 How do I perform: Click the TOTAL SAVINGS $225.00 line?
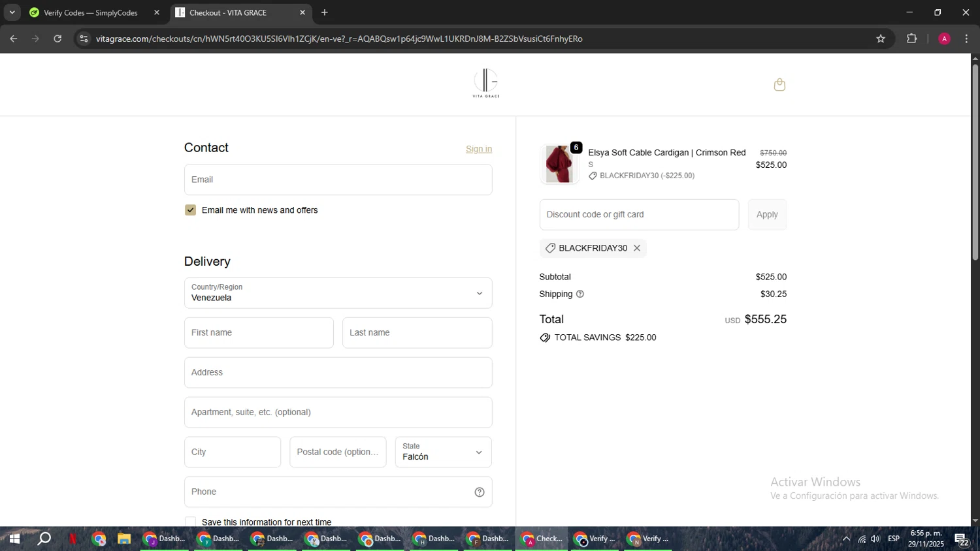click(598, 338)
